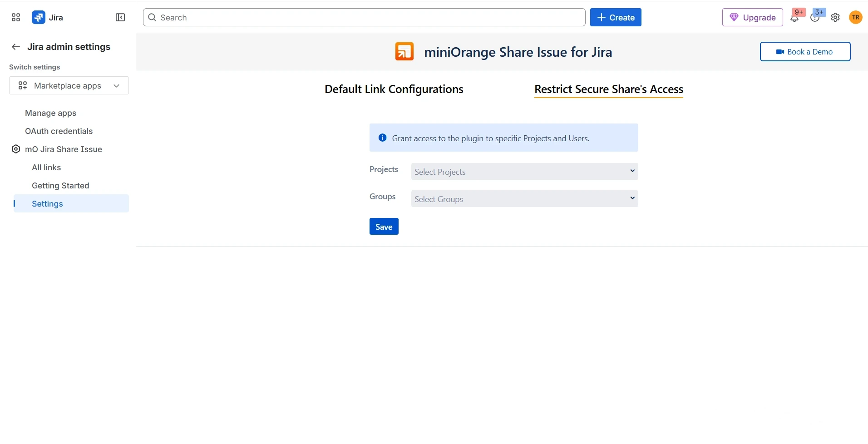Click the info icon in the notice banner

383,138
